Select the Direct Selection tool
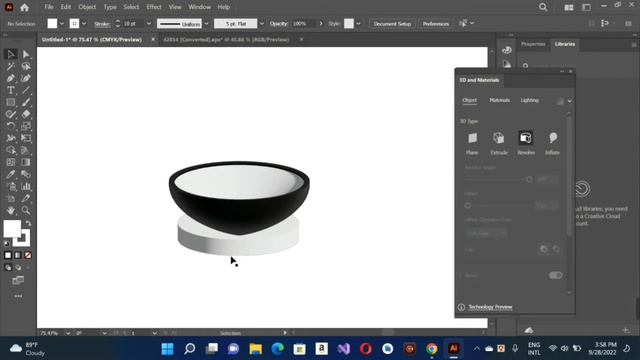Viewport: 640px width, 360px height. click(26, 54)
